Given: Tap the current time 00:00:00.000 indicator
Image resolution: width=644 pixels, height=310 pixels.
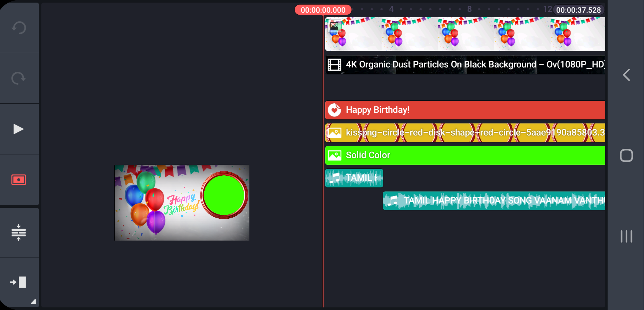Looking at the screenshot, I should [x=323, y=10].
